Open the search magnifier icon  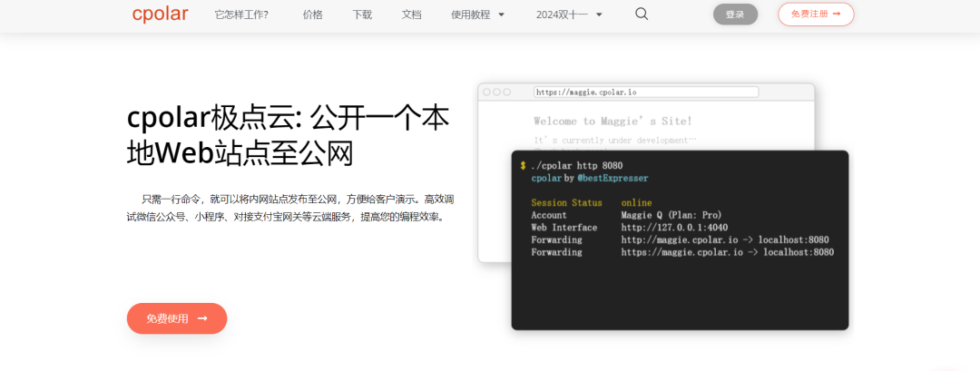(x=642, y=14)
